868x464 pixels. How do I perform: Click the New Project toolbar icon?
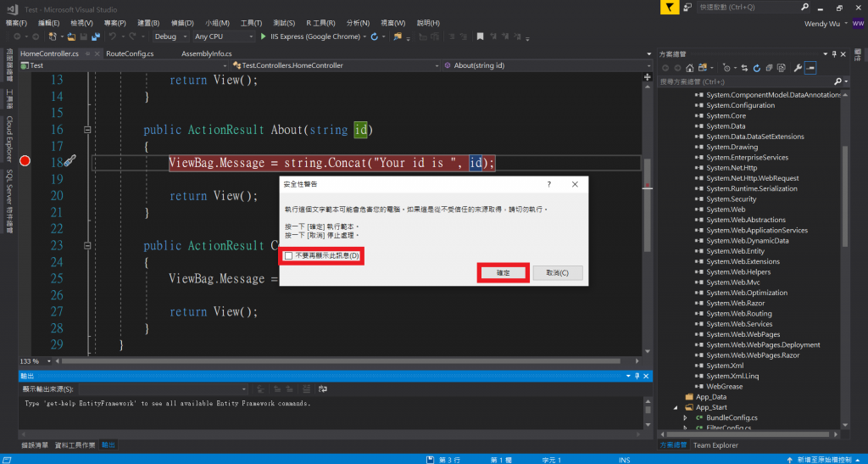(53, 36)
